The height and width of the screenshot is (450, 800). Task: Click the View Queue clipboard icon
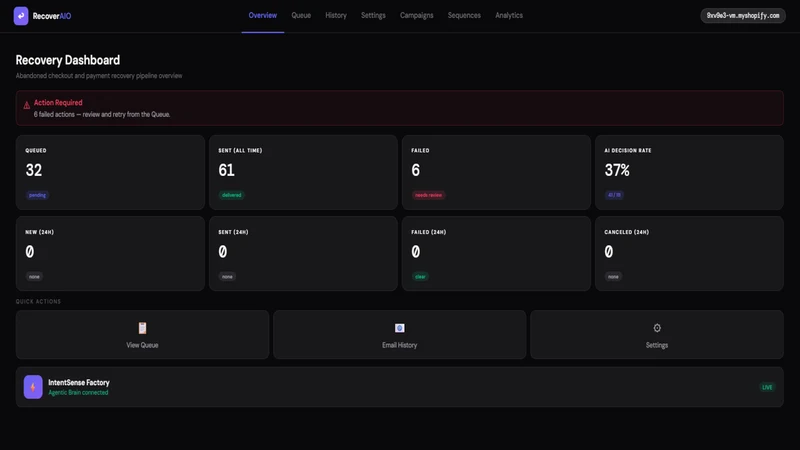pos(142,328)
